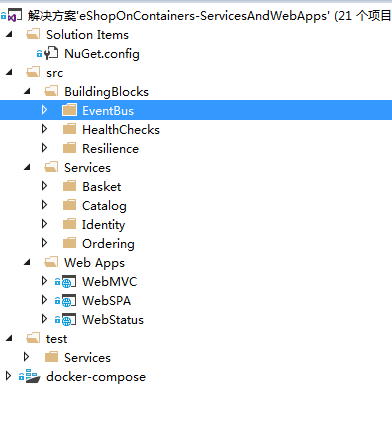Expand Services under the test folder
This screenshot has height=421, width=392.
pyautogui.click(x=26, y=357)
